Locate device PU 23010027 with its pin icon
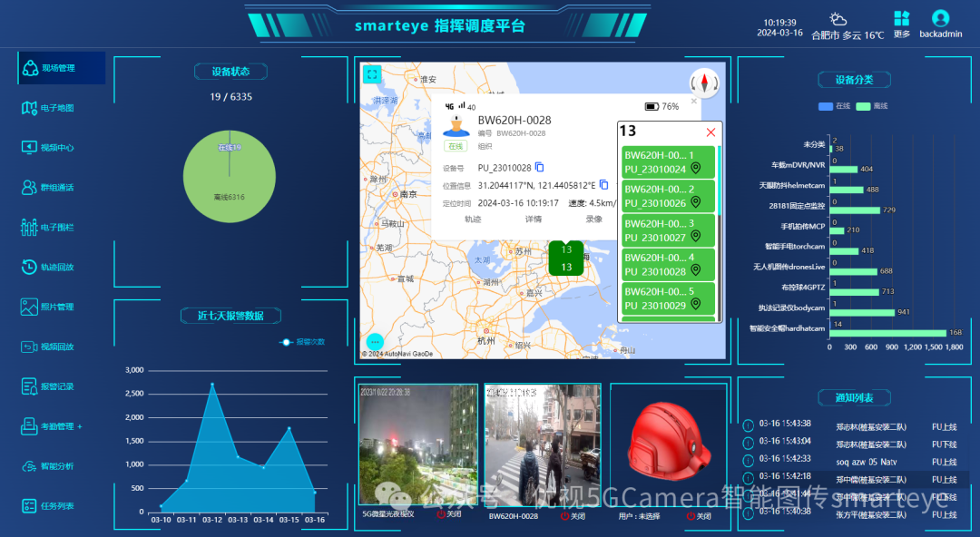 click(x=696, y=237)
